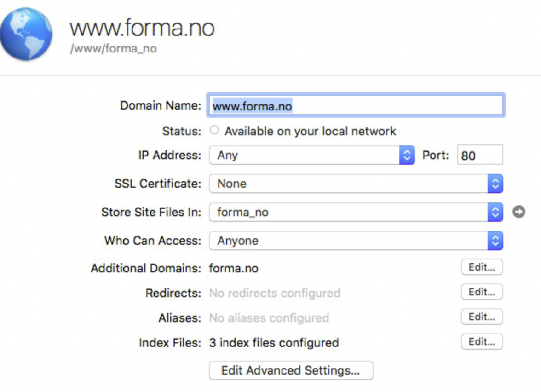Edit the Redirects settings
Screen dimensions: 541x392
(x=482, y=292)
